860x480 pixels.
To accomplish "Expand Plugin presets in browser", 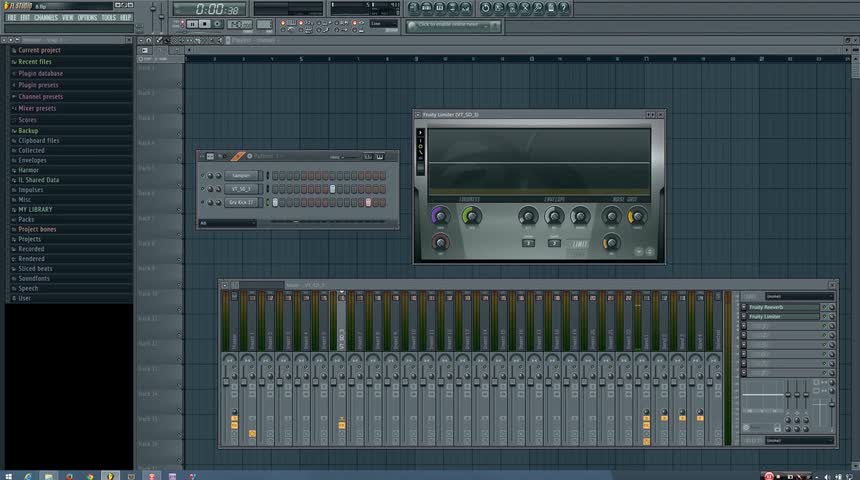I will [x=39, y=85].
